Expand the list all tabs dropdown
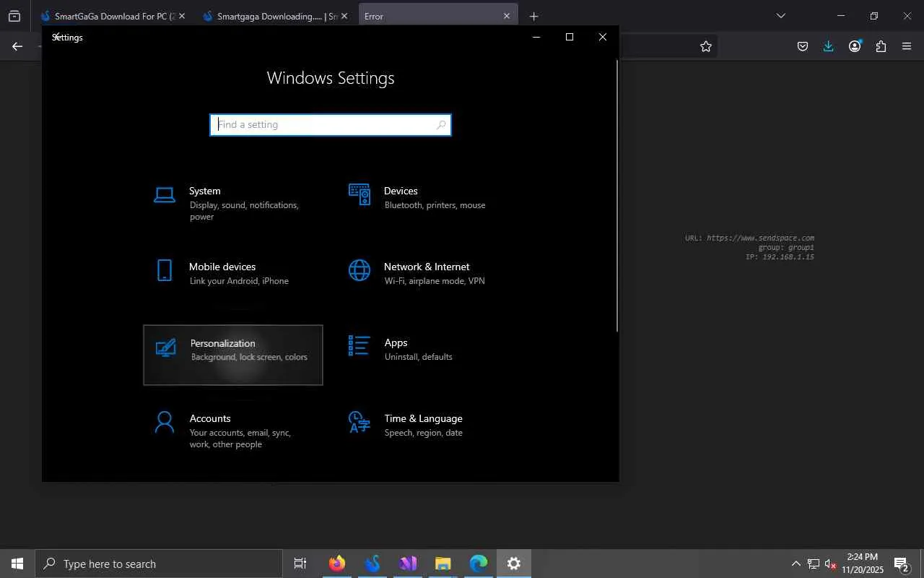 780,16
